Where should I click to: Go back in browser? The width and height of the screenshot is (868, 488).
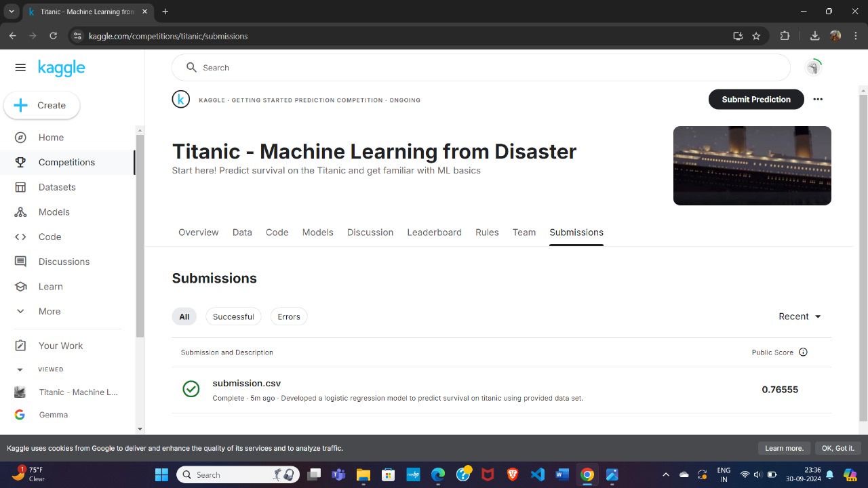tap(12, 36)
